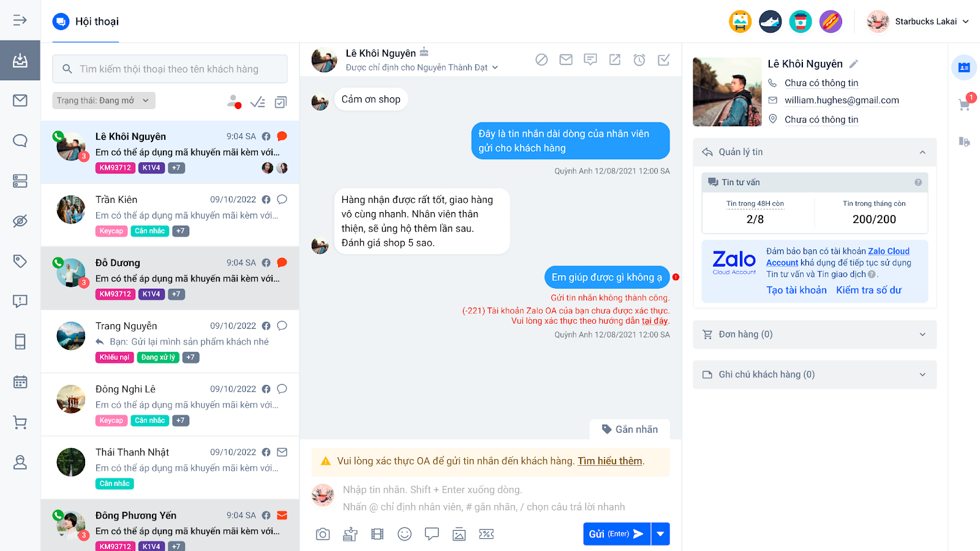Click the camera icon in message toolbar
The image size is (980, 551).
point(323,534)
